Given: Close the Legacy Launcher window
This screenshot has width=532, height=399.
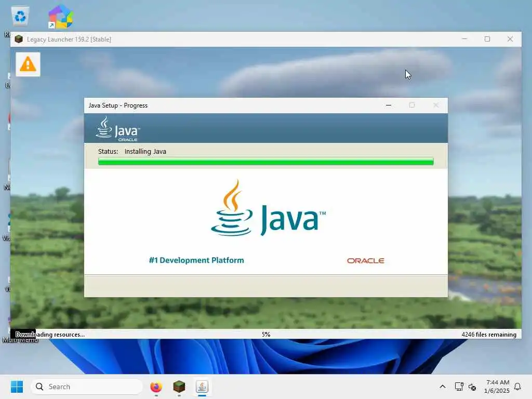Looking at the screenshot, I should pos(510,39).
